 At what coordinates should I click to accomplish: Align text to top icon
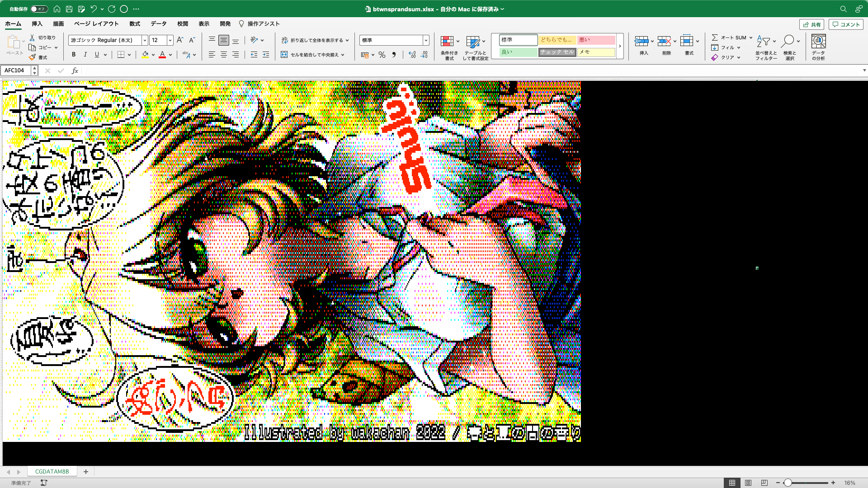(212, 40)
